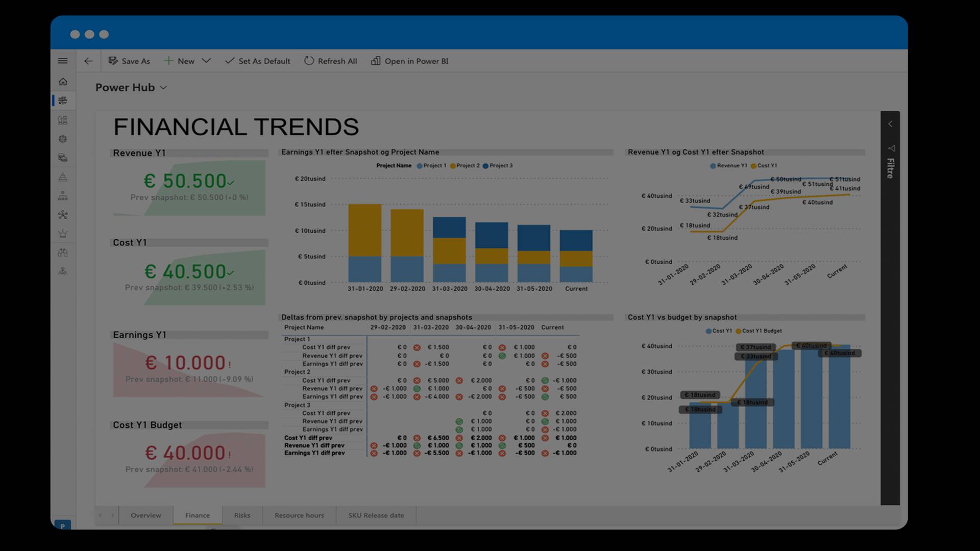The height and width of the screenshot is (551, 980).
Task: Click the globe icon in the sidebar
Action: click(63, 139)
